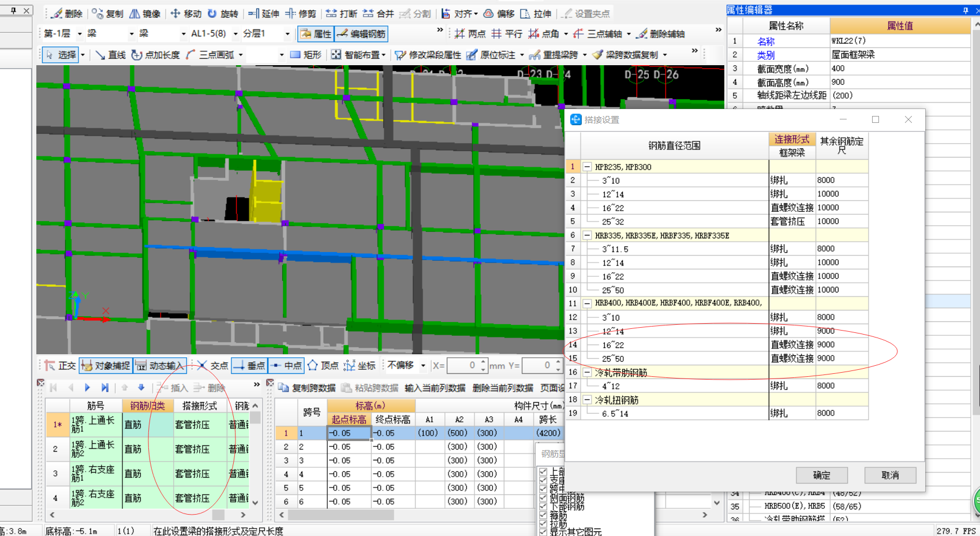Image resolution: width=980 pixels, height=536 pixels.
Task: Collapse the 冷轧扭钢筋 group
Action: (587, 399)
